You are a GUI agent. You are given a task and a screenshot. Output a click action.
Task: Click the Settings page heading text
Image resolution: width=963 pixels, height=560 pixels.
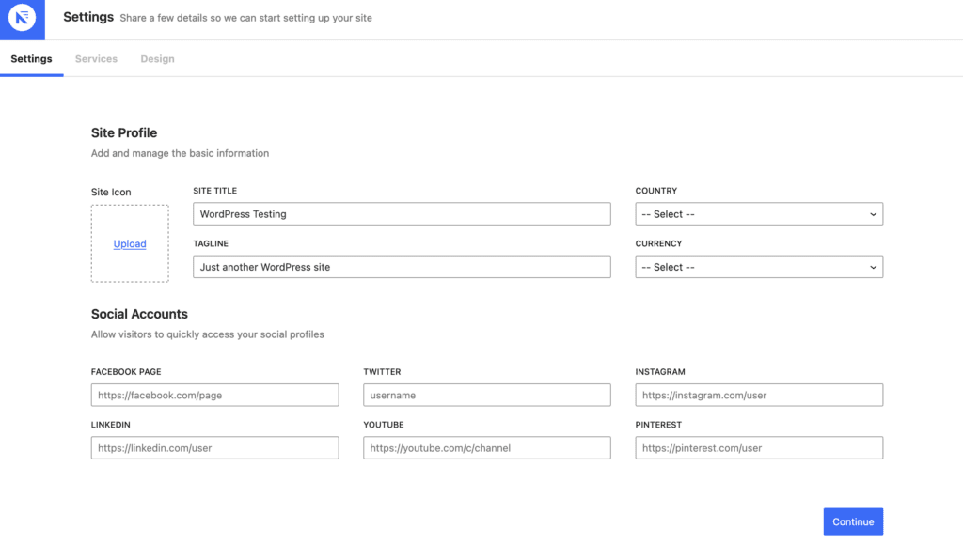point(88,17)
